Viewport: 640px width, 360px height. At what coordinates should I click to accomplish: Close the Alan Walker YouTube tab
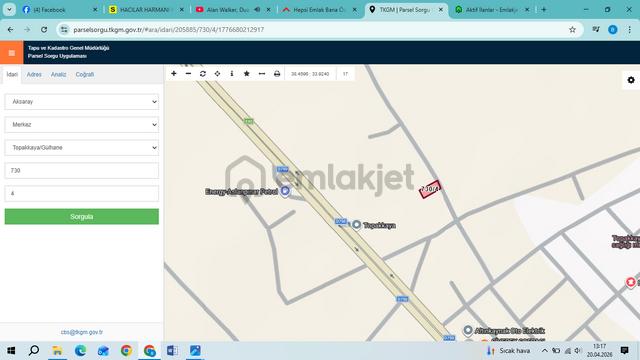pos(268,9)
